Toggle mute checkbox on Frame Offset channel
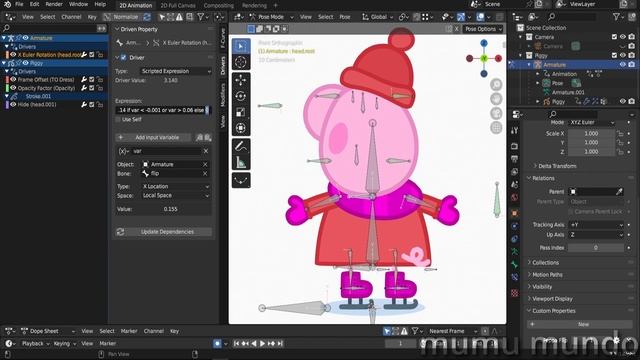 (92, 80)
